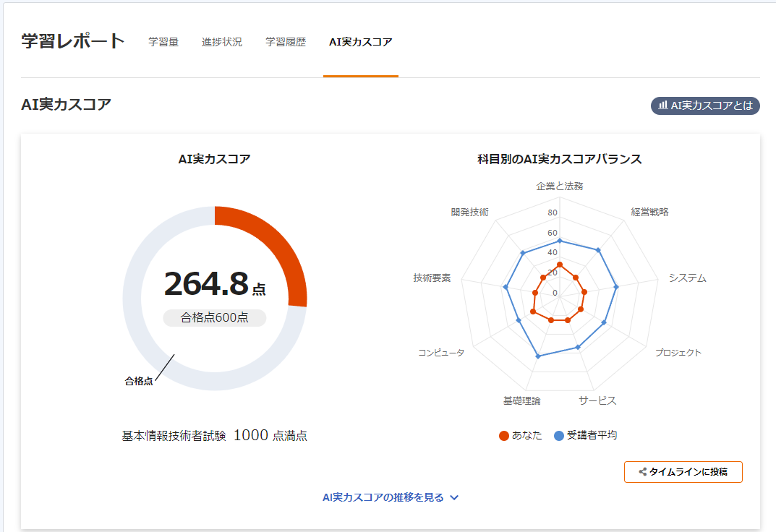Screen dimensions: 776x532
Task: Open the 進捗状況 tab
Action: pyautogui.click(x=222, y=42)
